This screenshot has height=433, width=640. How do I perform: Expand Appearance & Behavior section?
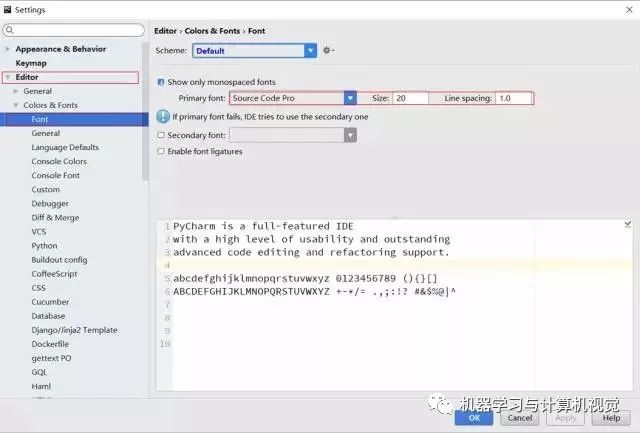pyautogui.click(x=7, y=49)
